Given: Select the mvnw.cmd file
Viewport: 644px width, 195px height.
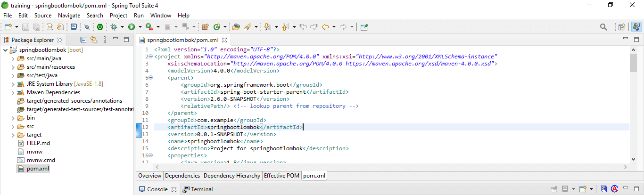Looking at the screenshot, I should coord(41,160).
